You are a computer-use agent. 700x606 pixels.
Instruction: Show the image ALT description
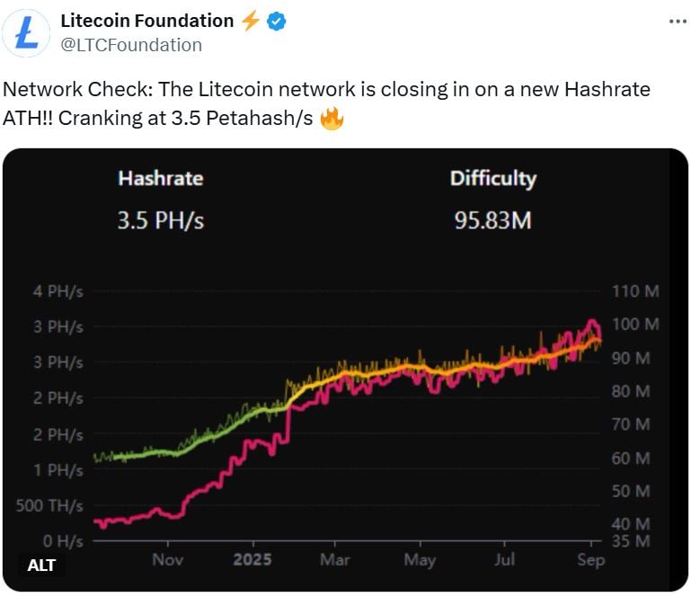click(x=41, y=565)
